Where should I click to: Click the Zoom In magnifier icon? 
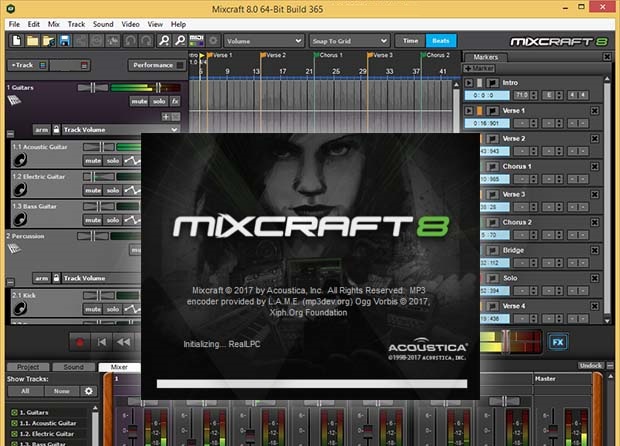click(x=164, y=41)
